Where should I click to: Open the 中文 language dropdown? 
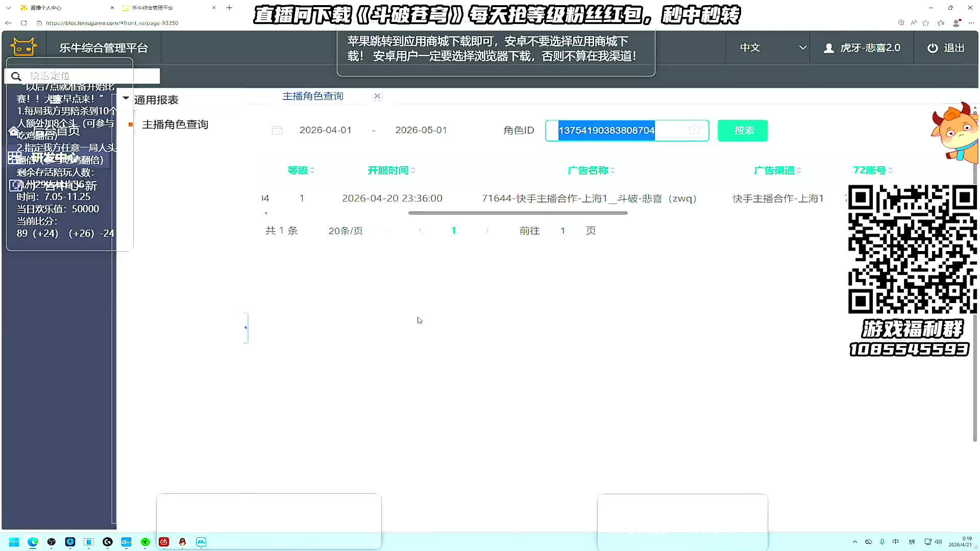772,48
